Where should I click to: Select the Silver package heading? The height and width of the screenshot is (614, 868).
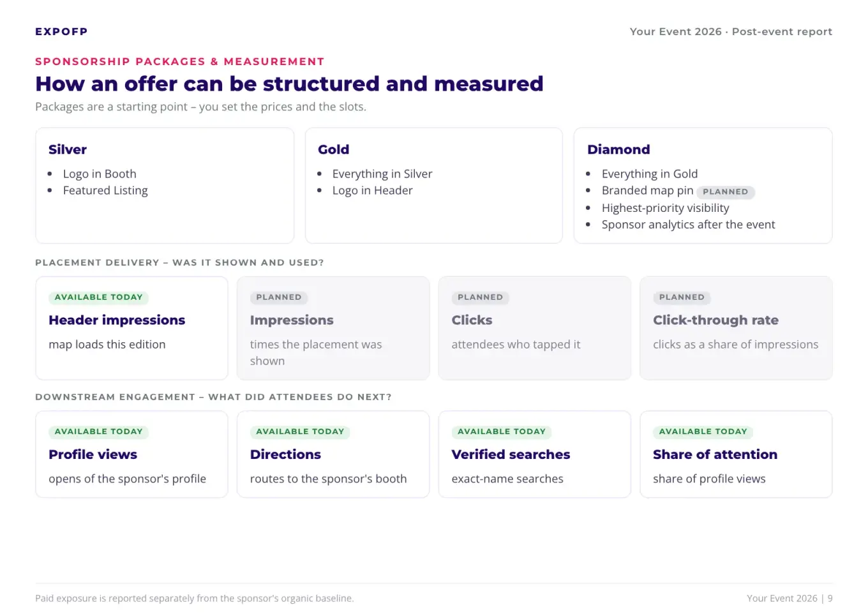point(68,149)
